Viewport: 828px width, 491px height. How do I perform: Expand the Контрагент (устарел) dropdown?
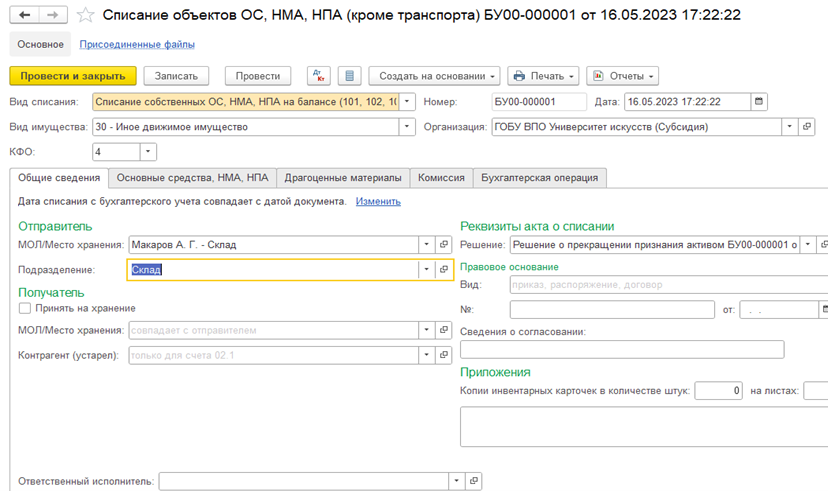427,355
